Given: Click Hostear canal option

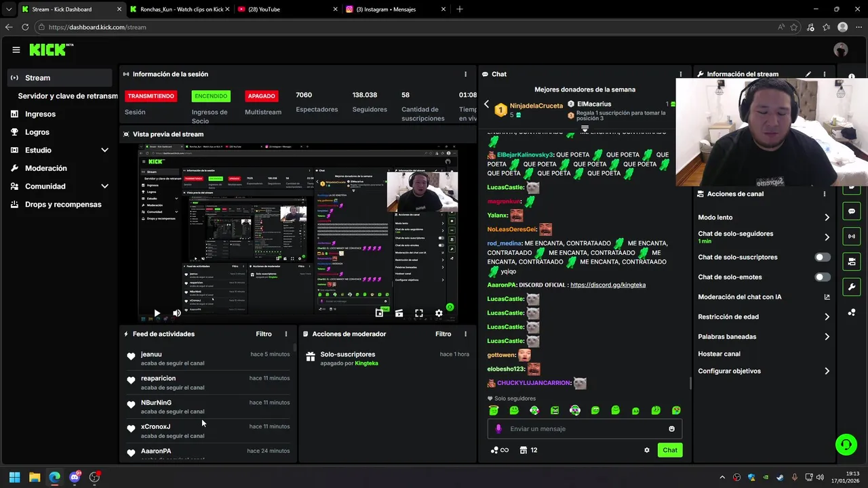Looking at the screenshot, I should tap(719, 354).
